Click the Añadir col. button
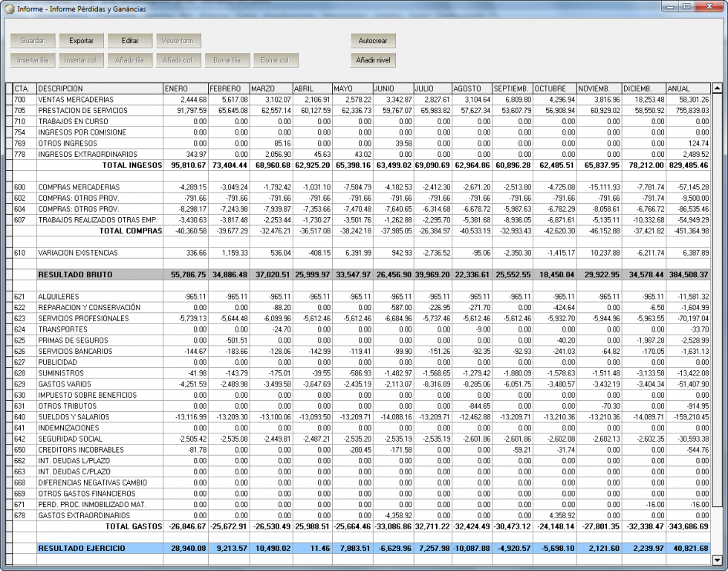728x571 pixels. point(178,60)
